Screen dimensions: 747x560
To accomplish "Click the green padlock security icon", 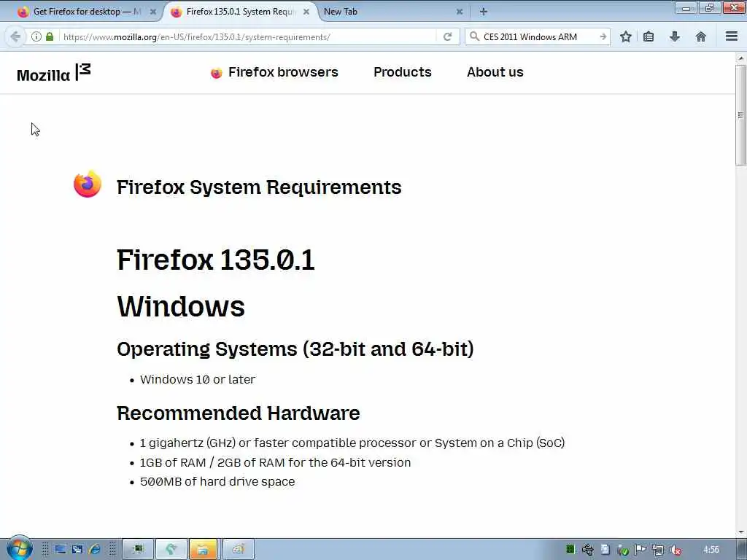I will [x=50, y=36].
